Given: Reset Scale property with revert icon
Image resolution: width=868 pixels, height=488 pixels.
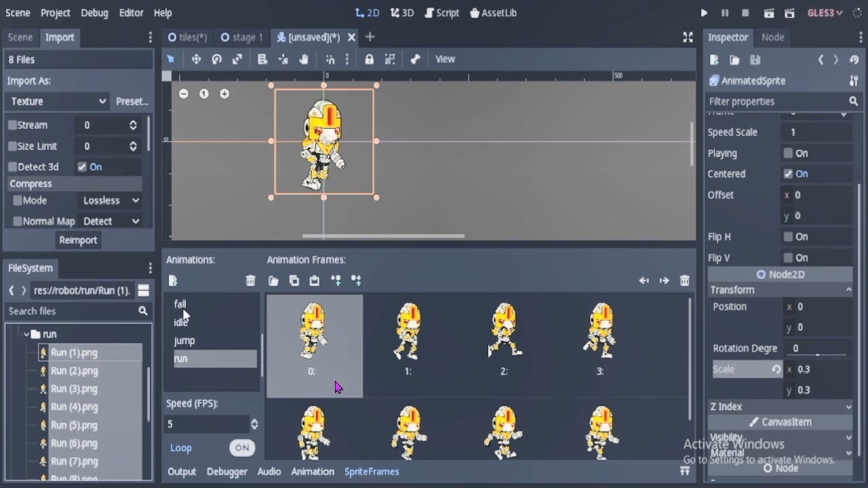Looking at the screenshot, I should tap(776, 369).
